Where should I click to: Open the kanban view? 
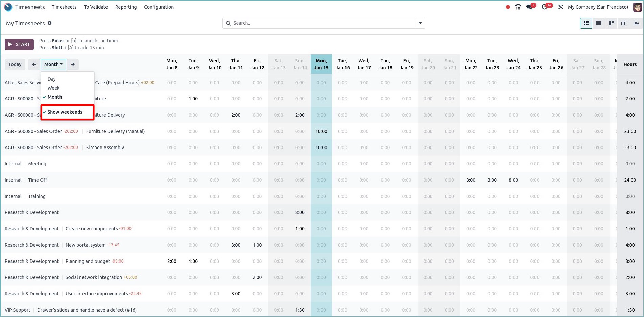611,23
